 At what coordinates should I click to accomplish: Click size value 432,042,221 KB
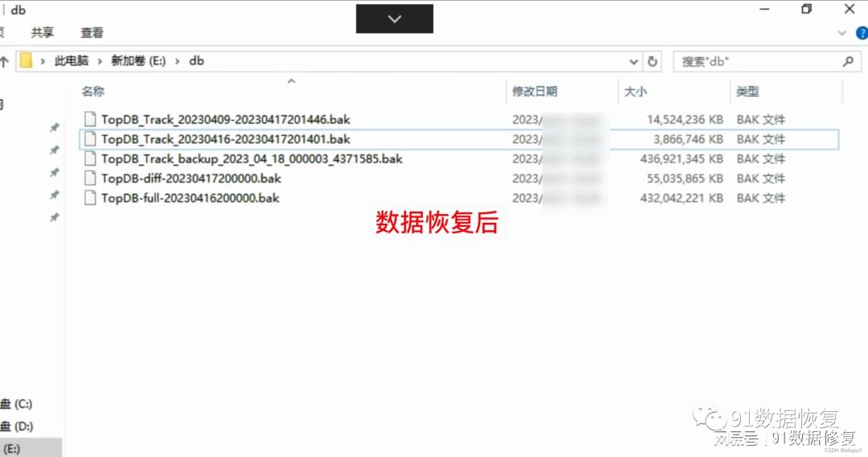pyautogui.click(x=682, y=198)
